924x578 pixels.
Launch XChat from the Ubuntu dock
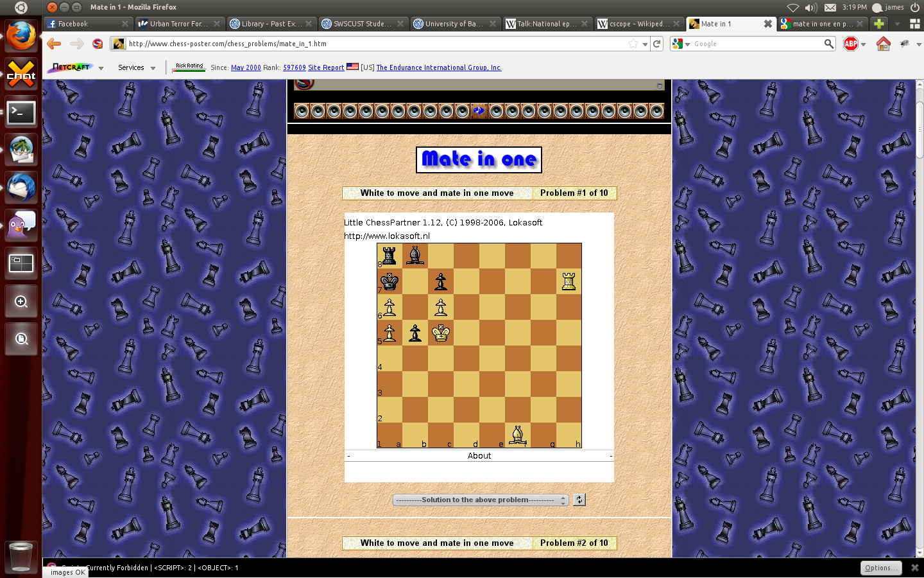click(21, 74)
